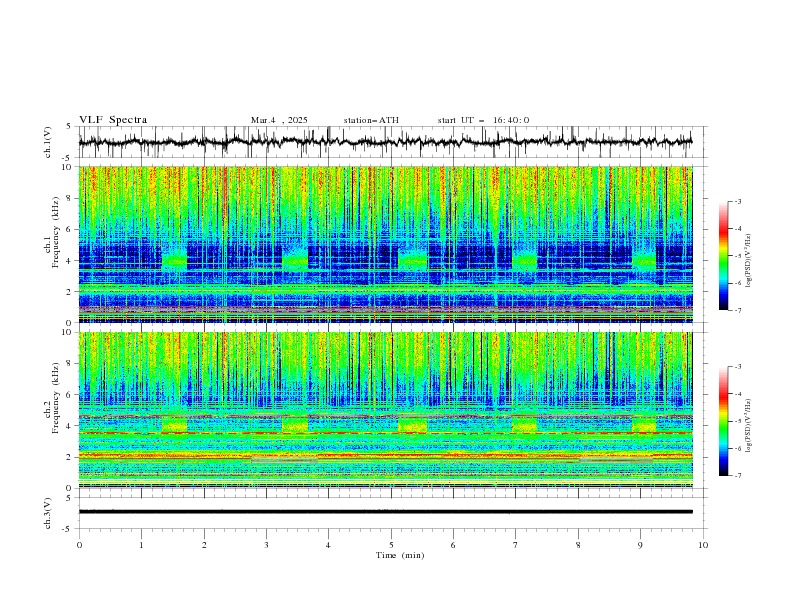Image resolution: width=792 pixels, height=612 pixels.
Task: Click the ch.2 Frequency (kHz) axis label
Action: [x=52, y=398]
